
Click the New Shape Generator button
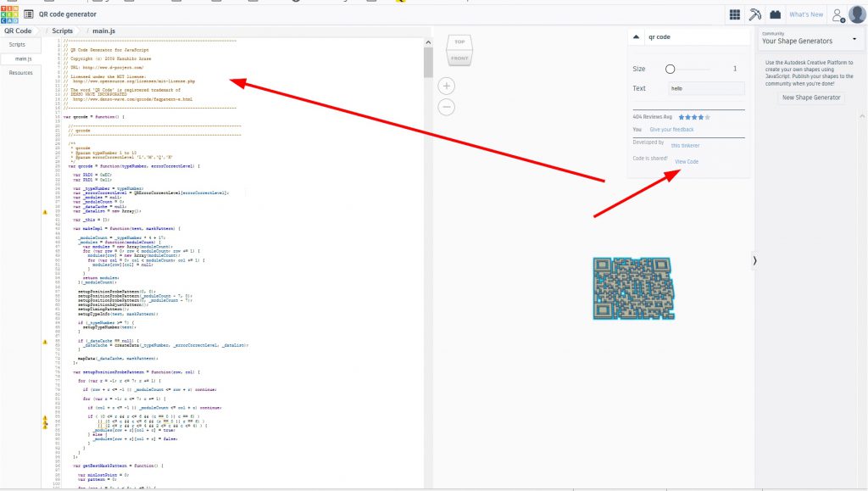point(811,98)
